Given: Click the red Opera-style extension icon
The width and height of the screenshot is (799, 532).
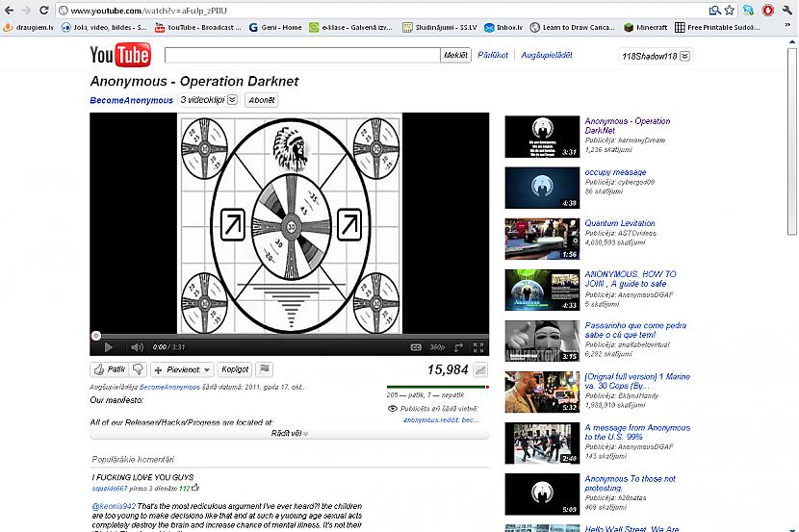Looking at the screenshot, I should (768, 11).
